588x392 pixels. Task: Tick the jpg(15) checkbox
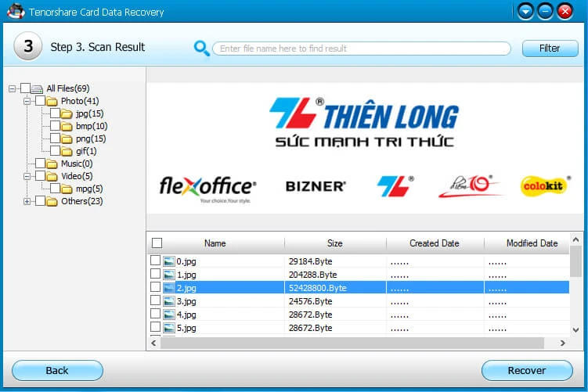tap(55, 113)
